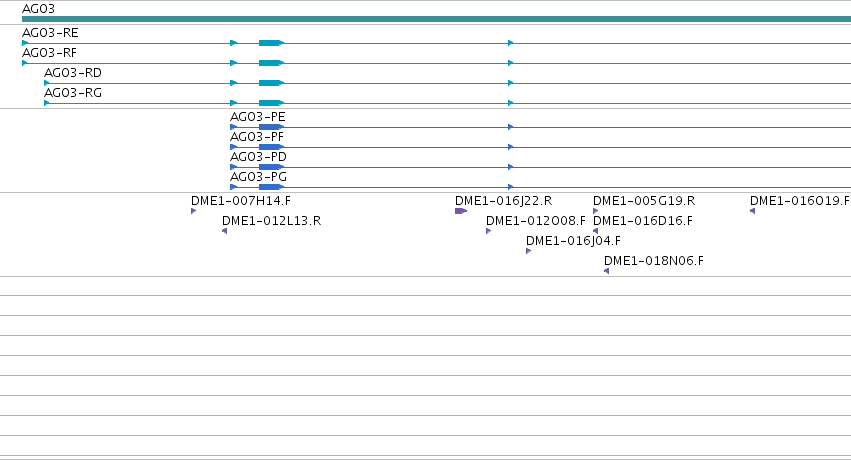This screenshot has height=460, width=851.
Task: Click the start arrow of AGO3-RD transcript
Action: tap(47, 83)
